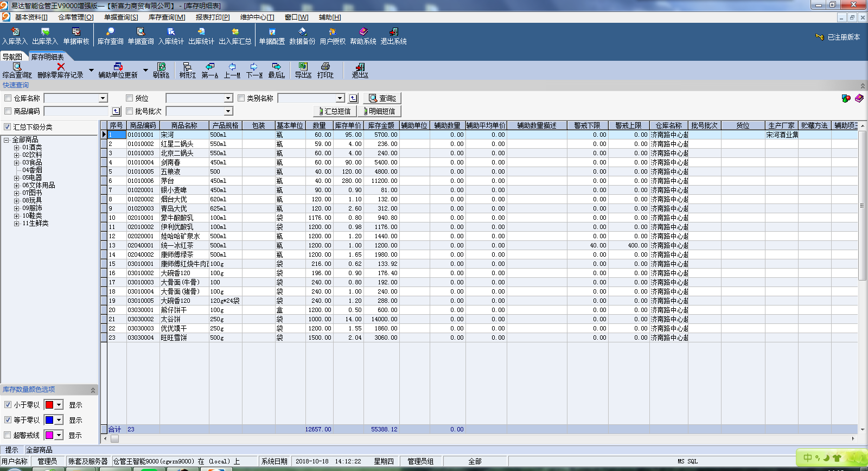Open the 类别名称 dropdown list

click(x=340, y=98)
